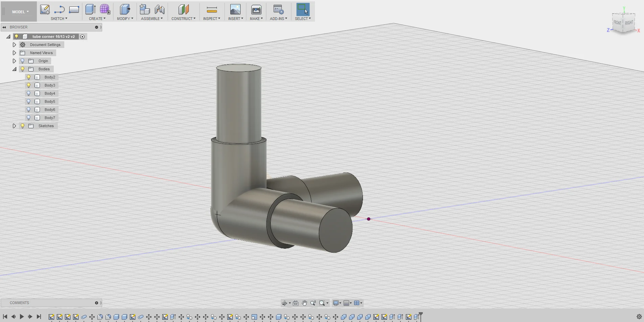Click the Joint icon in Assemble
644x322 pixels.
coord(159,9)
